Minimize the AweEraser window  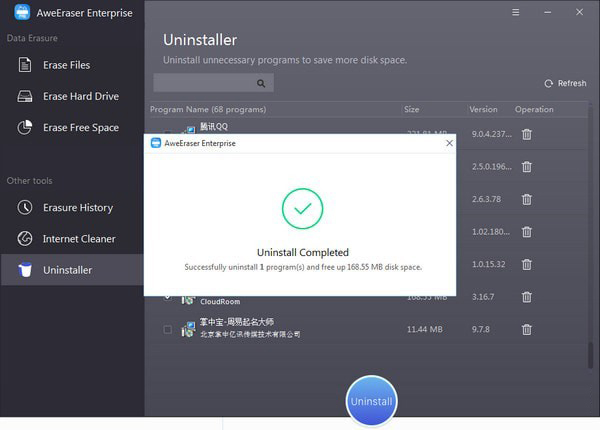548,12
